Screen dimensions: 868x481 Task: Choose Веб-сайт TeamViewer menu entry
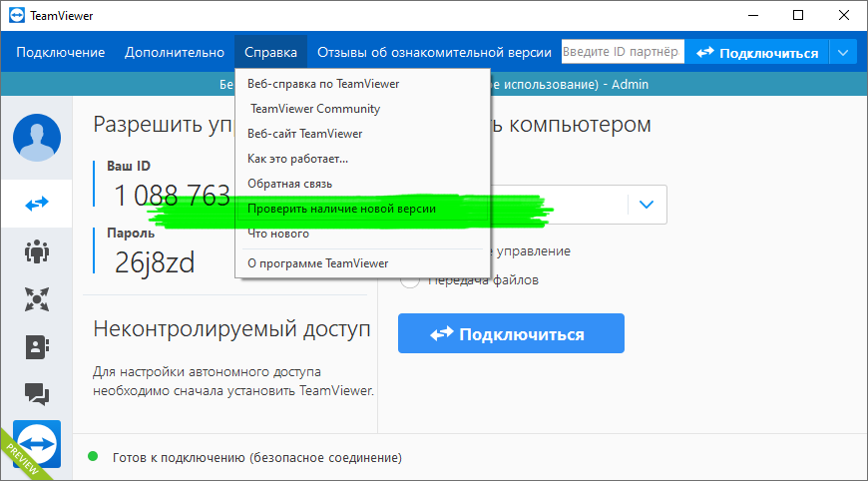pos(362,134)
